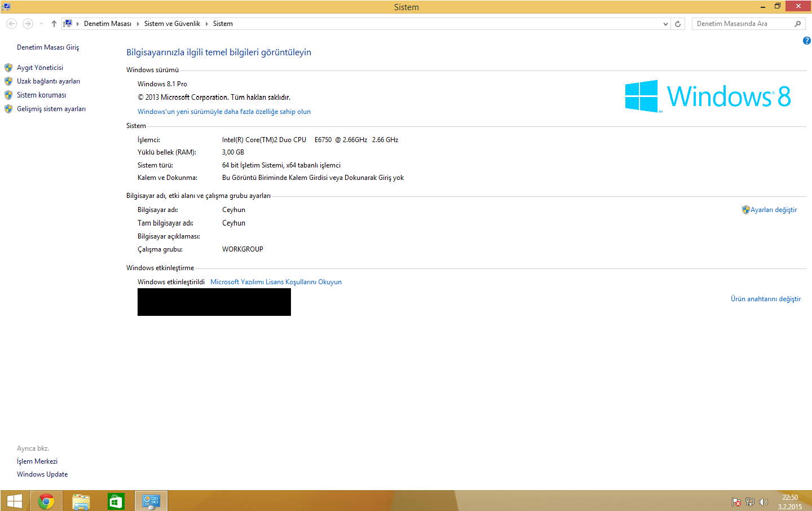Click the Sistem window icon in title bar
The image size is (812, 511).
click(6, 7)
